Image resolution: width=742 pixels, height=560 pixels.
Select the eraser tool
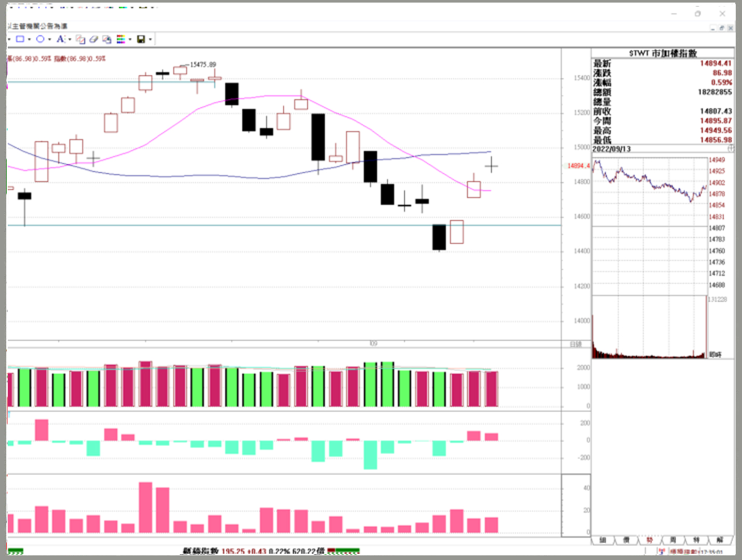93,39
